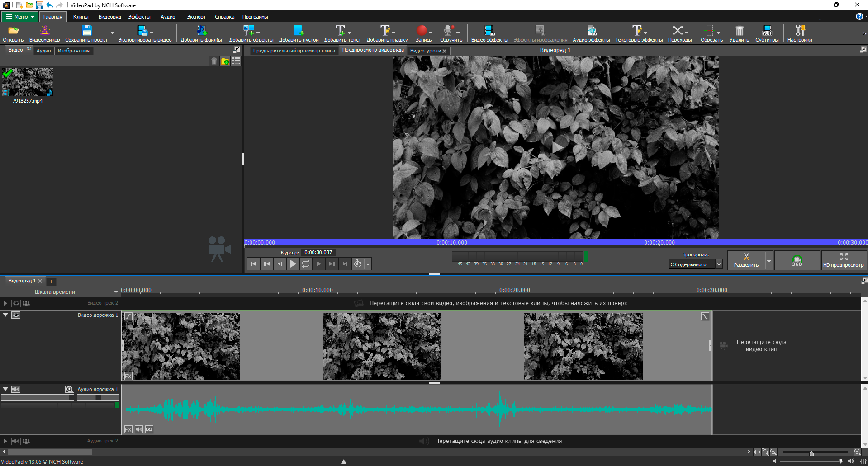
Task: Toggle visibility eye of Видео дорожка 1
Action: click(x=16, y=315)
